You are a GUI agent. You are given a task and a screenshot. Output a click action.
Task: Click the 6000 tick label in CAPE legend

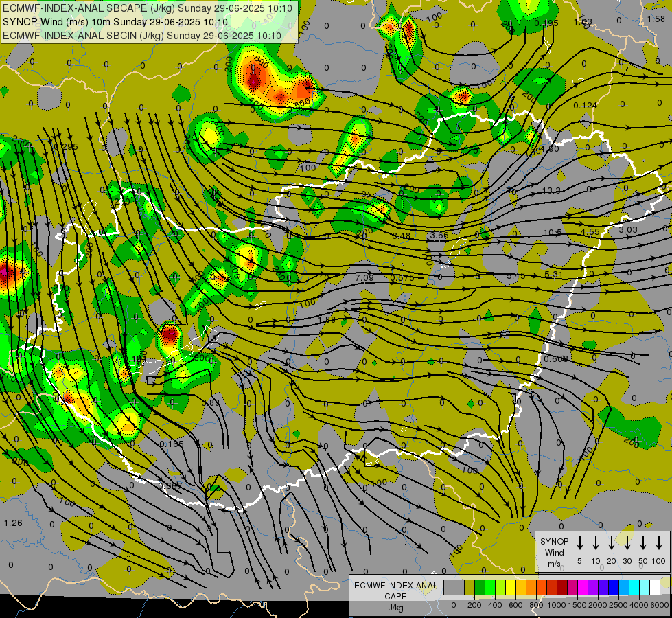click(x=660, y=605)
